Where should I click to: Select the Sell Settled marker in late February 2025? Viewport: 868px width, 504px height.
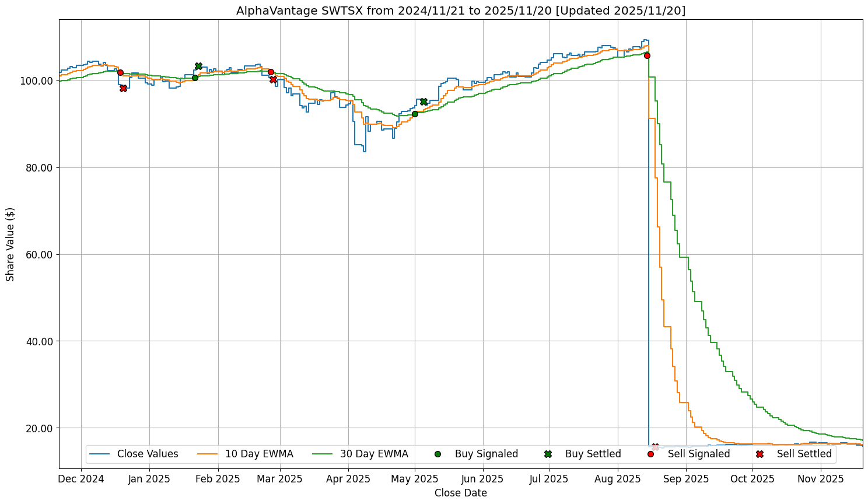tap(273, 79)
